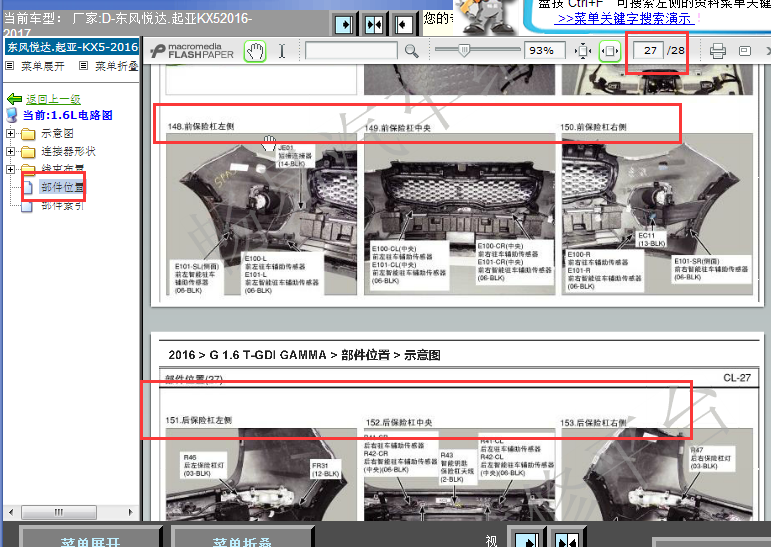Open the 示意图 tree item

point(58,133)
